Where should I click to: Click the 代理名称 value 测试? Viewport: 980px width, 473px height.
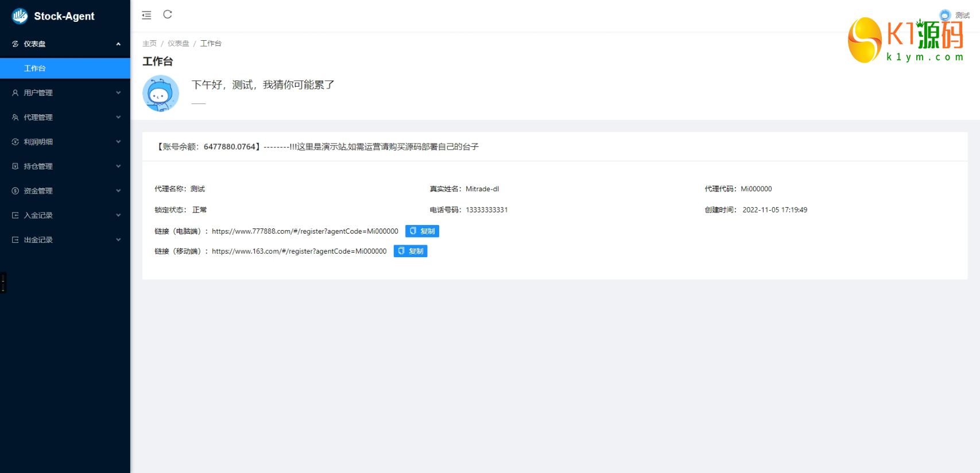click(x=197, y=189)
